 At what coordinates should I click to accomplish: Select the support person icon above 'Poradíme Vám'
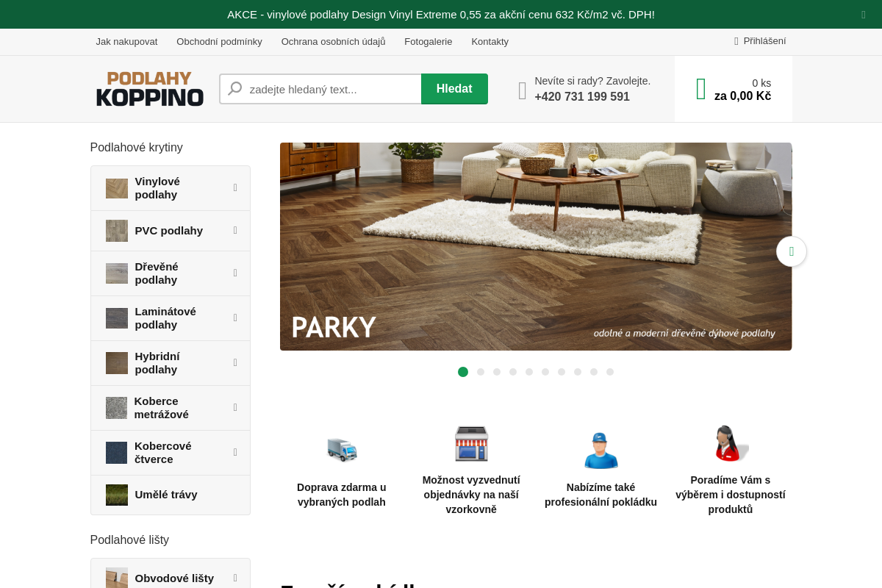click(x=730, y=443)
